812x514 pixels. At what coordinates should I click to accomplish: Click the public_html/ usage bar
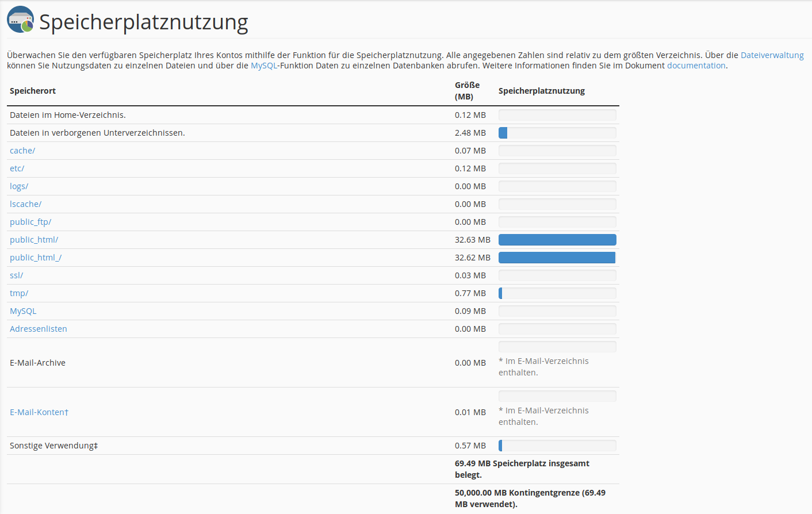point(557,240)
